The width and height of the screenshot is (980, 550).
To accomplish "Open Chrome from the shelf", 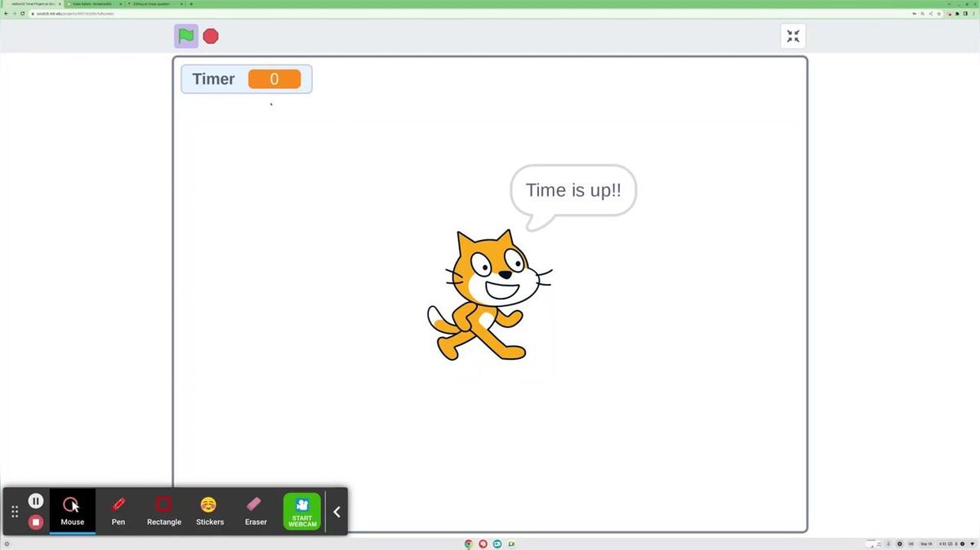I will pos(469,543).
